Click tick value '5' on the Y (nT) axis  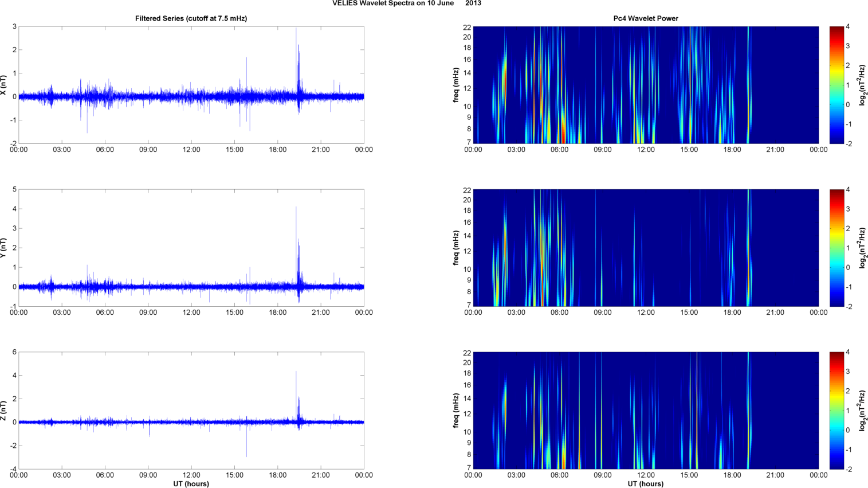coord(14,189)
